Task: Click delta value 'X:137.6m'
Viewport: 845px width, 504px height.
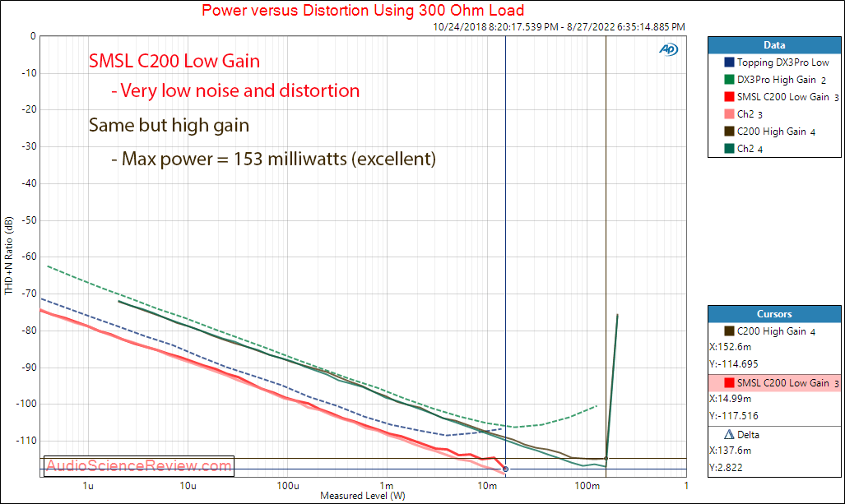Action: [730, 451]
